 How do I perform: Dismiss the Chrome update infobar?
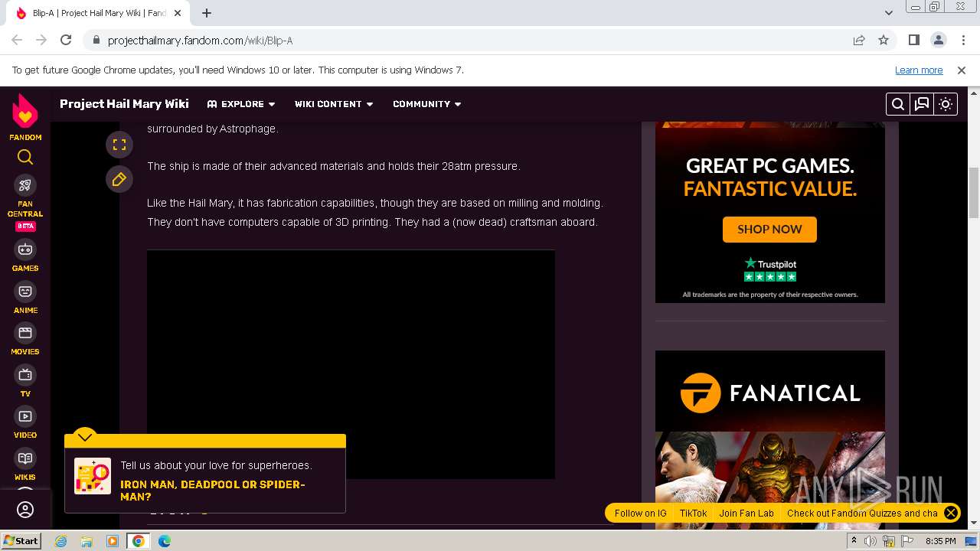tap(962, 70)
